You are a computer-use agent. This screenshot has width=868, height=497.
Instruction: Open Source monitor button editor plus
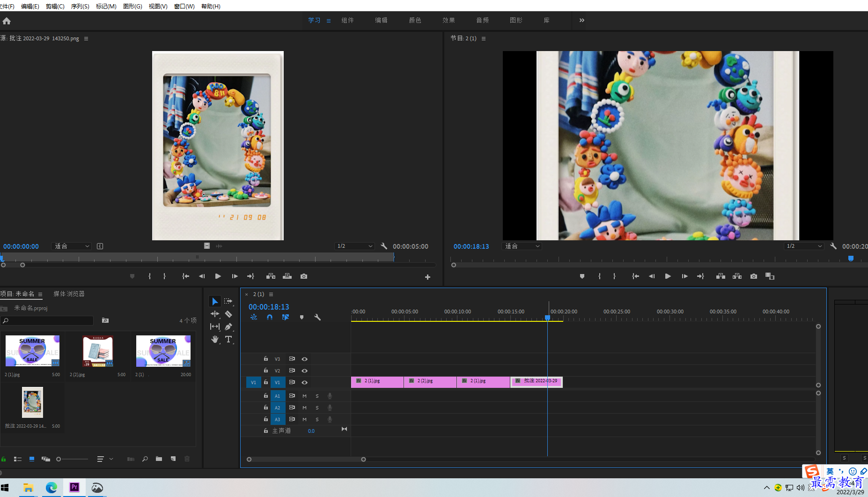click(427, 277)
